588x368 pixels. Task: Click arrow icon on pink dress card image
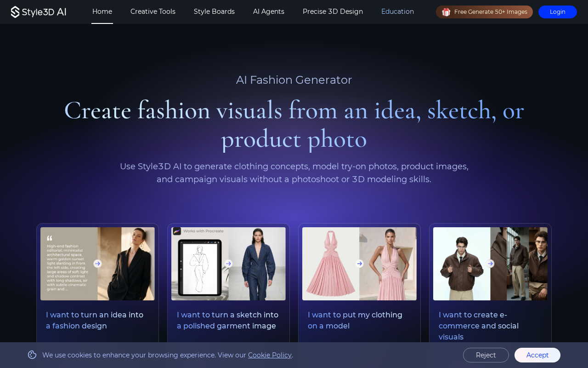pyautogui.click(x=360, y=264)
